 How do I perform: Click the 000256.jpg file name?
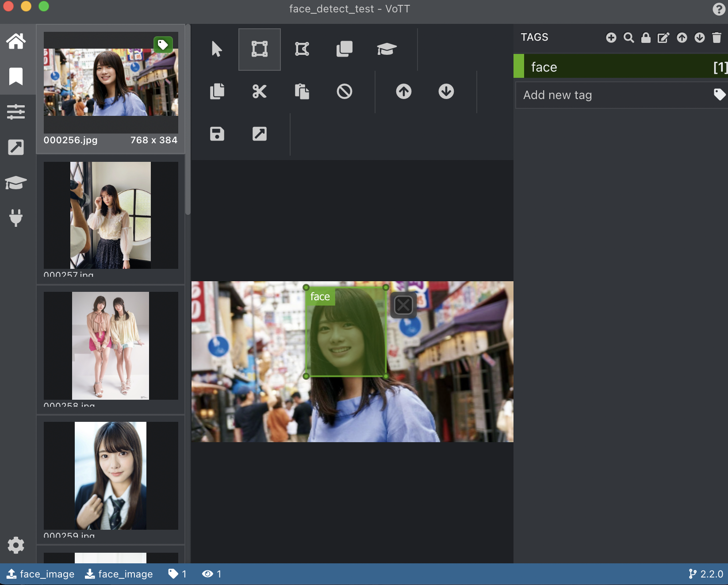tap(70, 140)
